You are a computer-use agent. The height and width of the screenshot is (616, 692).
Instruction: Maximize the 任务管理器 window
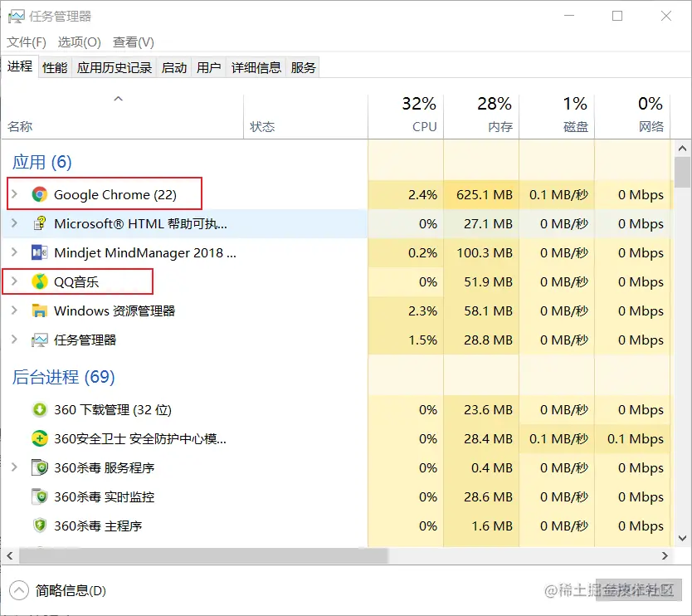[x=617, y=16]
